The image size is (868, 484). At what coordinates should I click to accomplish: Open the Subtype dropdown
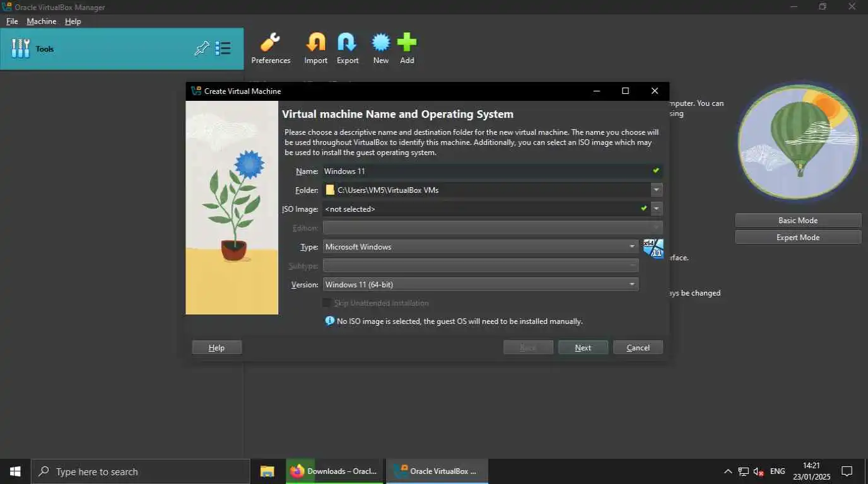[481, 265]
